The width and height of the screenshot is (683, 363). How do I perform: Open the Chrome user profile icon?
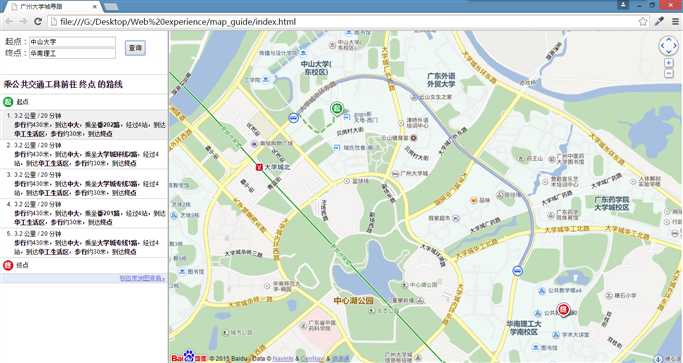623,5
